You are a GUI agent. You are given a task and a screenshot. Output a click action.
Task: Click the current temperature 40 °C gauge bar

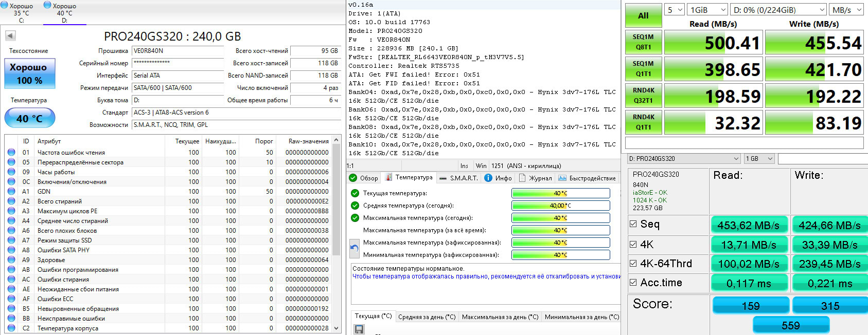pos(560,193)
